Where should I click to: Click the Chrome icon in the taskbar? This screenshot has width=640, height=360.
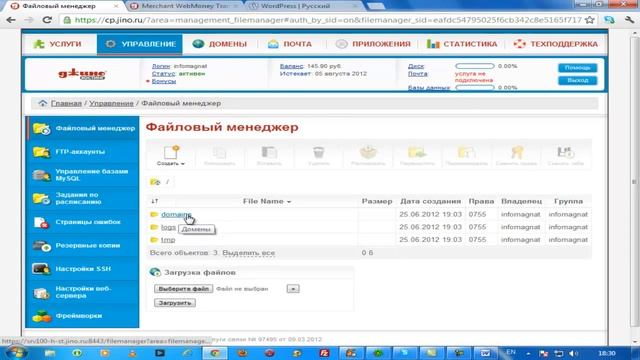pos(215,353)
